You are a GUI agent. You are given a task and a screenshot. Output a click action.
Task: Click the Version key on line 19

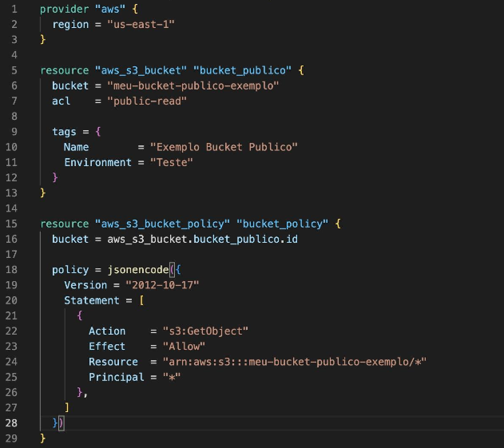pos(85,285)
